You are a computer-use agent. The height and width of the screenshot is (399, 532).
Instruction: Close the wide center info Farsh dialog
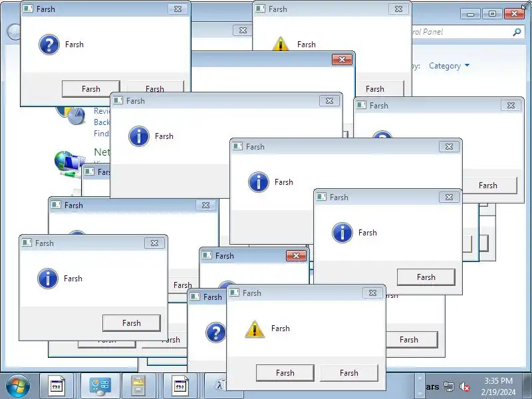[449, 146]
